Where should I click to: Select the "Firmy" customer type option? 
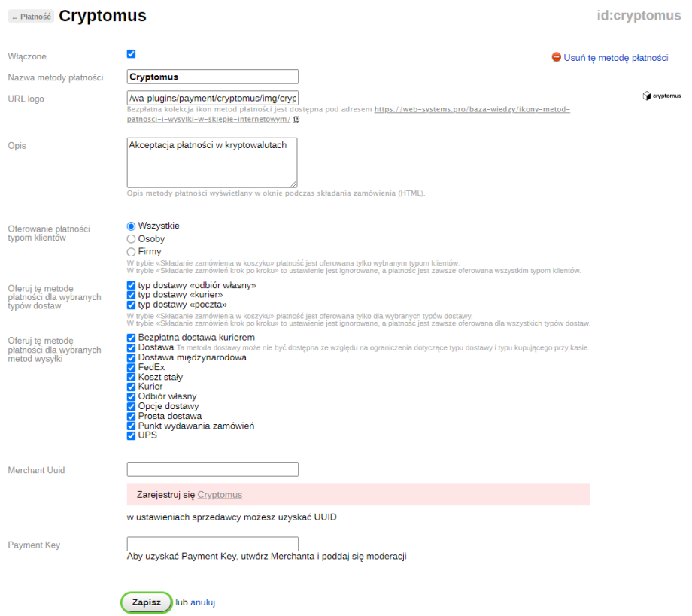click(x=131, y=251)
